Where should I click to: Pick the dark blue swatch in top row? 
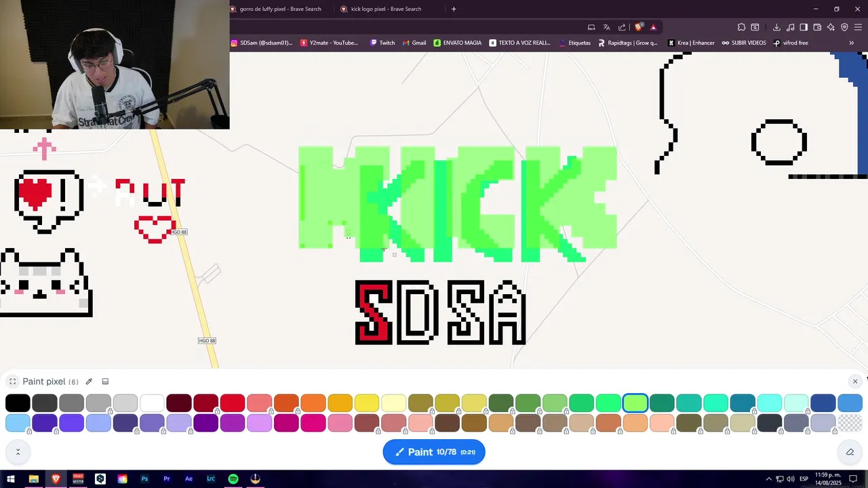pyautogui.click(x=823, y=403)
